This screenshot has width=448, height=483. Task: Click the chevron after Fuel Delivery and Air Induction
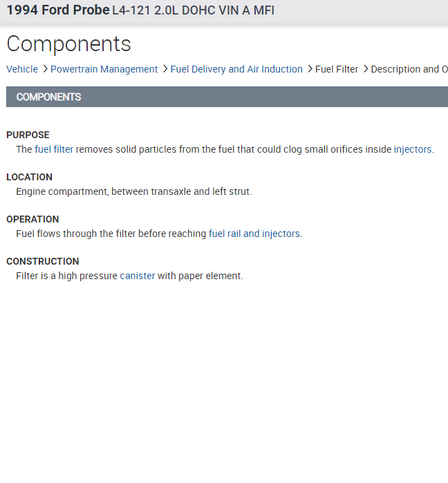point(309,69)
